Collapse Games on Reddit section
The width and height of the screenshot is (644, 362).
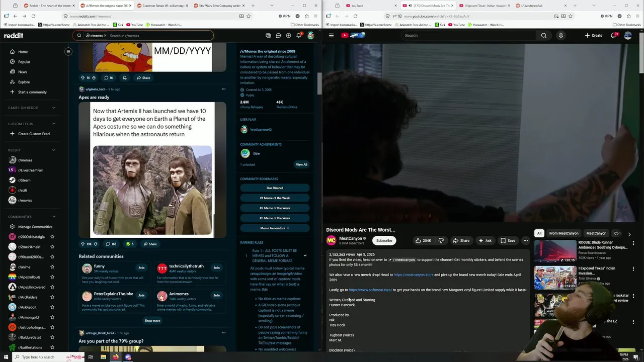tap(54, 108)
